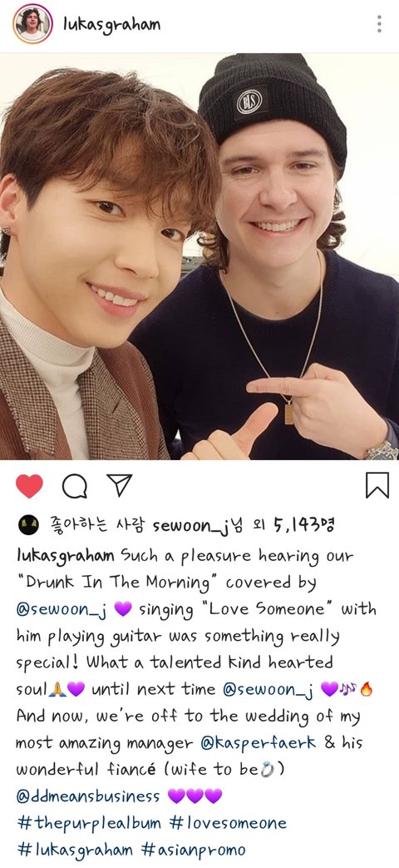Browse the #lovesomeone hashtag

pyautogui.click(x=229, y=822)
